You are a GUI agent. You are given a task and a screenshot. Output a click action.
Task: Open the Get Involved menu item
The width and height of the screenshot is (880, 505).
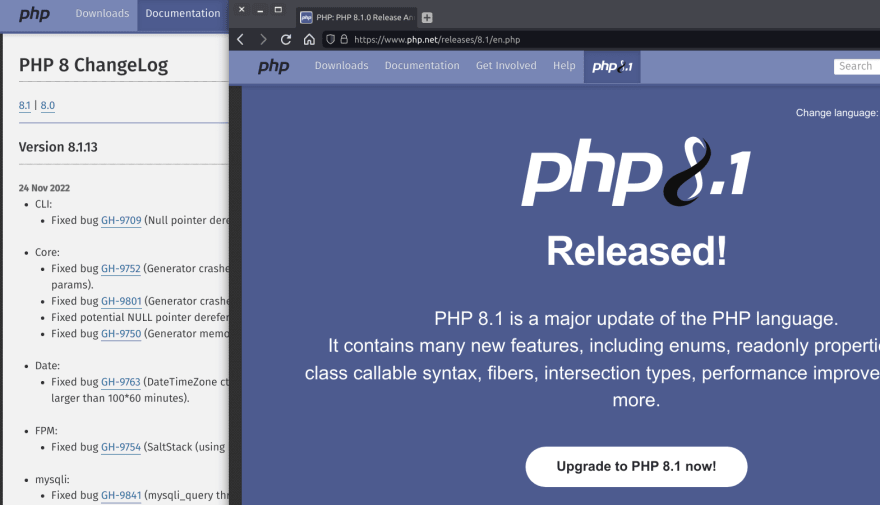click(x=506, y=66)
